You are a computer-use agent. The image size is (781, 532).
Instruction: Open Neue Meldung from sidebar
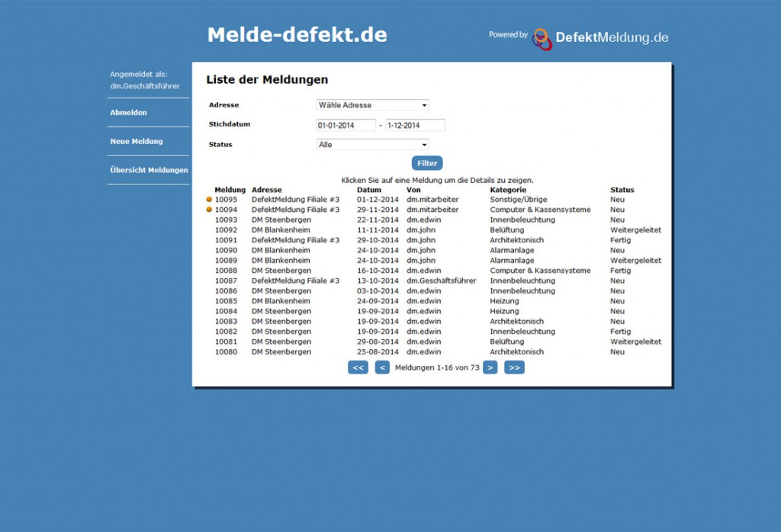pyautogui.click(x=137, y=141)
